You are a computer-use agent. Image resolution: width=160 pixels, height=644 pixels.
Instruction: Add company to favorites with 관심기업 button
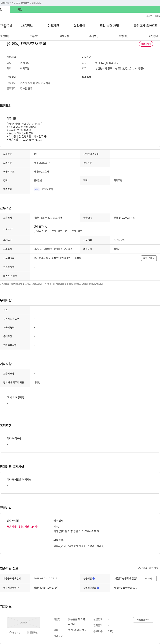[x=15, y=632]
